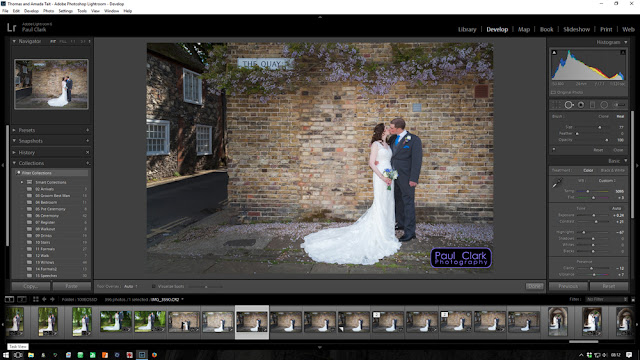Switch to the Library module

tap(467, 29)
